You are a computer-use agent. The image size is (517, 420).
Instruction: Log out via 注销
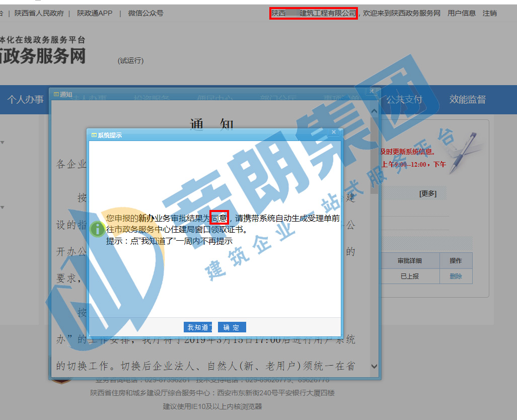click(x=490, y=13)
